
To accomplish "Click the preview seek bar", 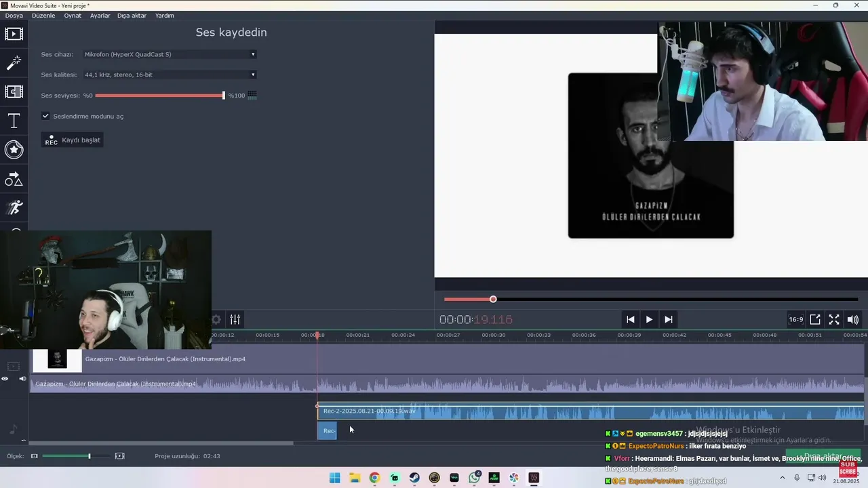I will click(x=651, y=299).
